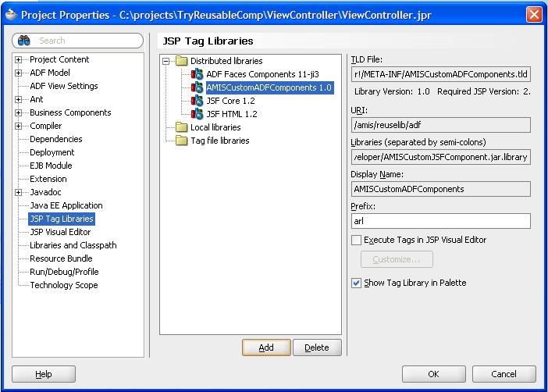Screen dimensions: 548x392
Task: Click the Delete button
Action: [316, 347]
